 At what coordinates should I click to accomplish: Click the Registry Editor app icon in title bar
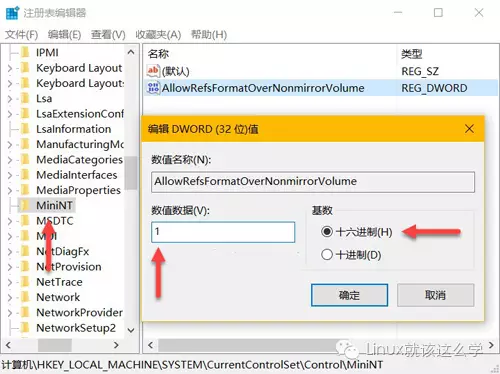pyautogui.click(x=12, y=13)
